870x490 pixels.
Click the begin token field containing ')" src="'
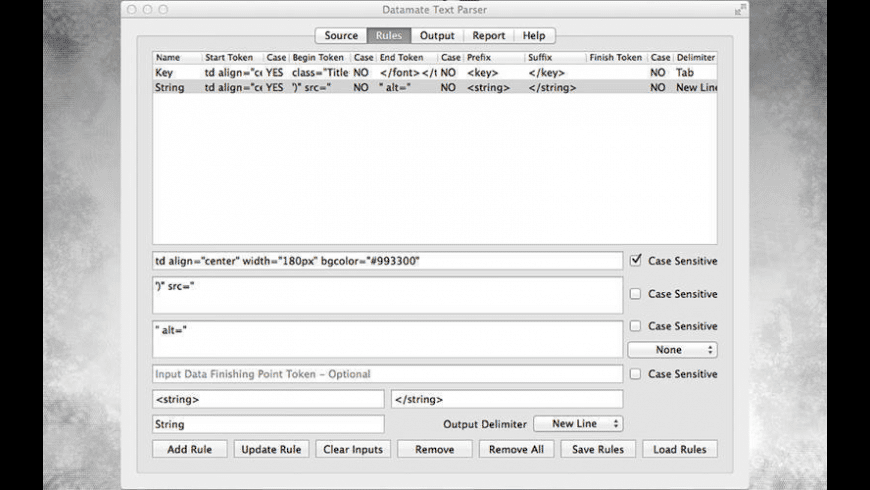(388, 295)
